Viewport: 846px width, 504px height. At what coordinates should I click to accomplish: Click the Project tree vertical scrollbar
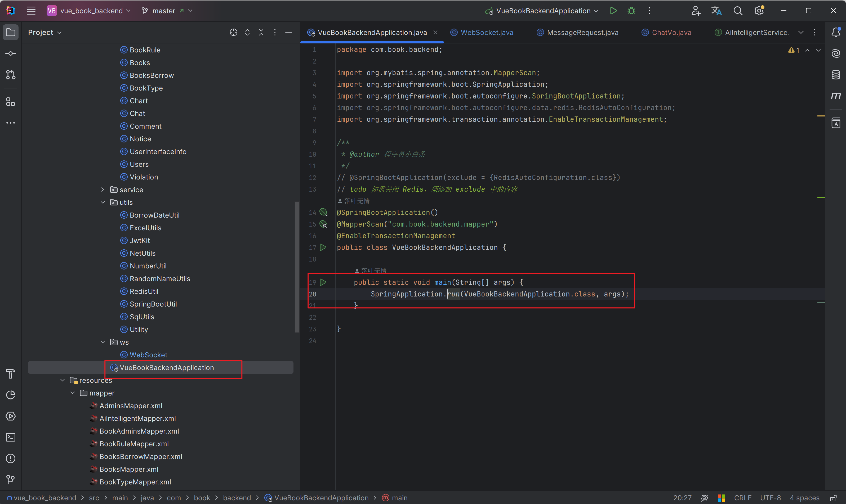[297, 267]
